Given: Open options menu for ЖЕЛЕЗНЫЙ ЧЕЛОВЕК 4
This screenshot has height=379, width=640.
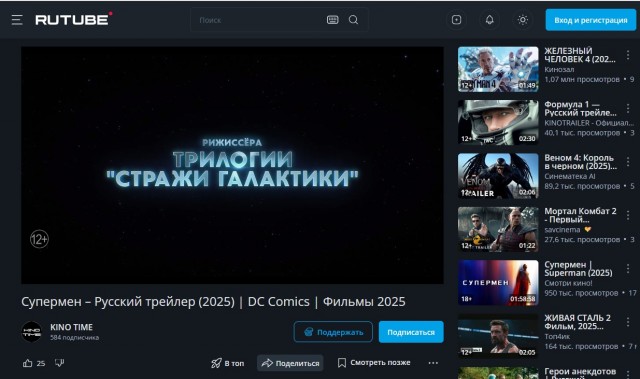Looking at the screenshot, I should pyautogui.click(x=628, y=55).
